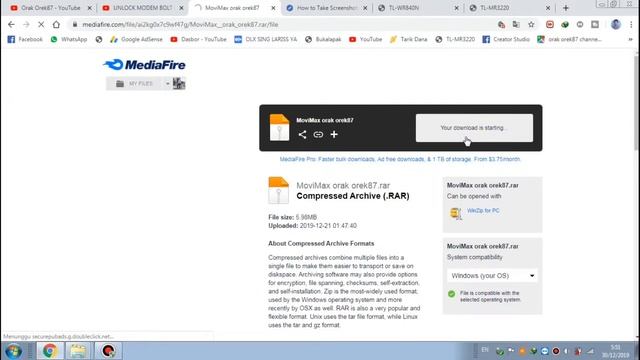Open the Windows Start menu
Viewport: 640px width, 360px height.
pos(13,351)
